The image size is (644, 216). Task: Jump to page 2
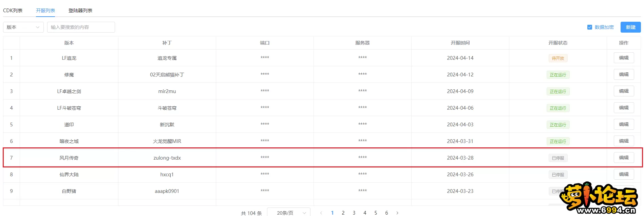(343, 213)
